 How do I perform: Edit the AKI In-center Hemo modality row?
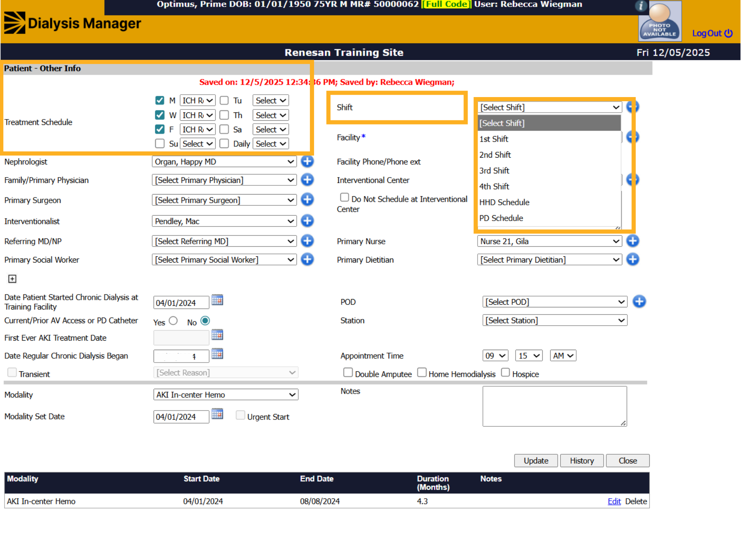pyautogui.click(x=614, y=501)
